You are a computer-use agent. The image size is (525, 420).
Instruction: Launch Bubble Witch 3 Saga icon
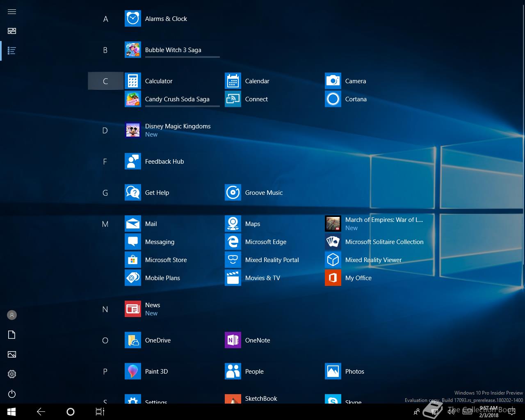click(132, 50)
